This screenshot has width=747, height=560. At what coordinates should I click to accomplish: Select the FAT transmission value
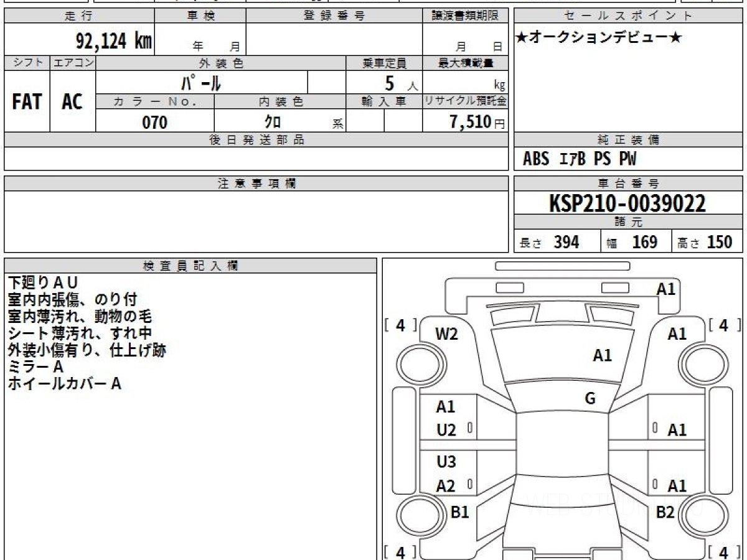(x=27, y=101)
